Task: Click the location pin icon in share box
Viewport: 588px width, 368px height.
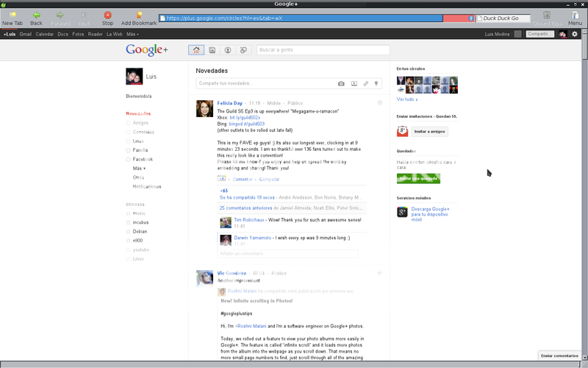Action: 376,84
